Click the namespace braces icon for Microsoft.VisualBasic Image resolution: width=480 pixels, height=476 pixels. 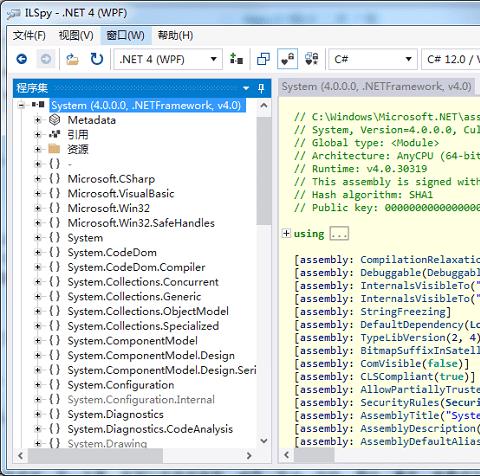tap(54, 193)
